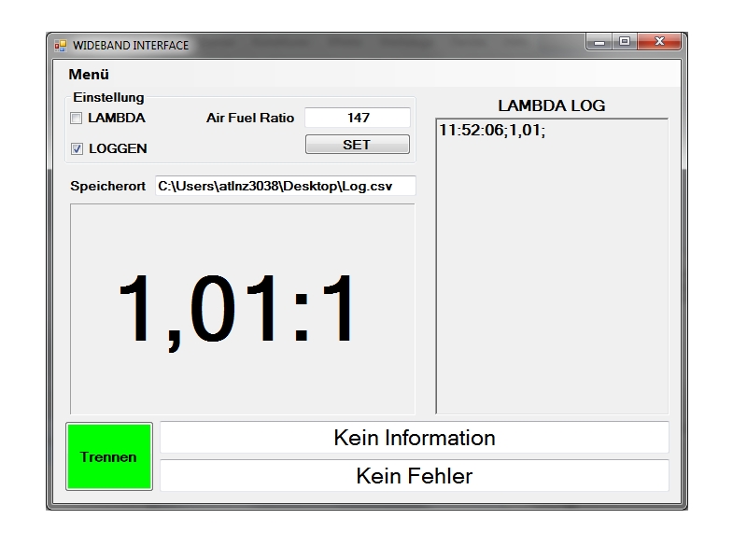Select the Air Fuel Ratio value 147

pos(357,117)
